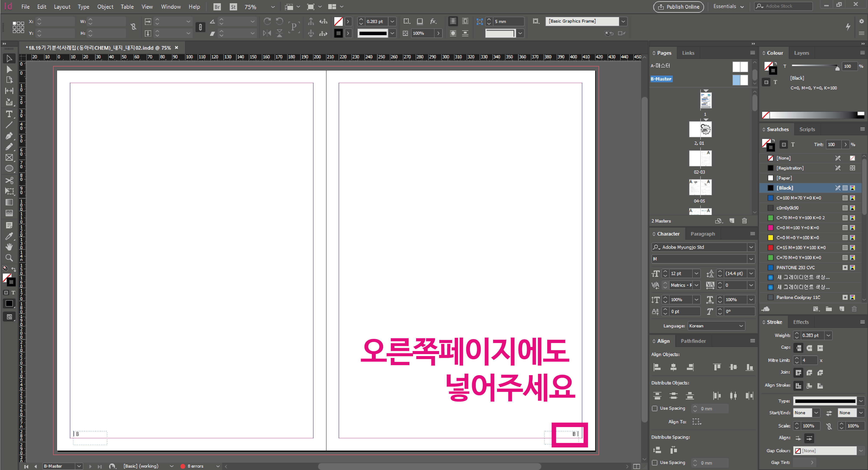
Task: Select the Pencil tool
Action: pos(9,147)
